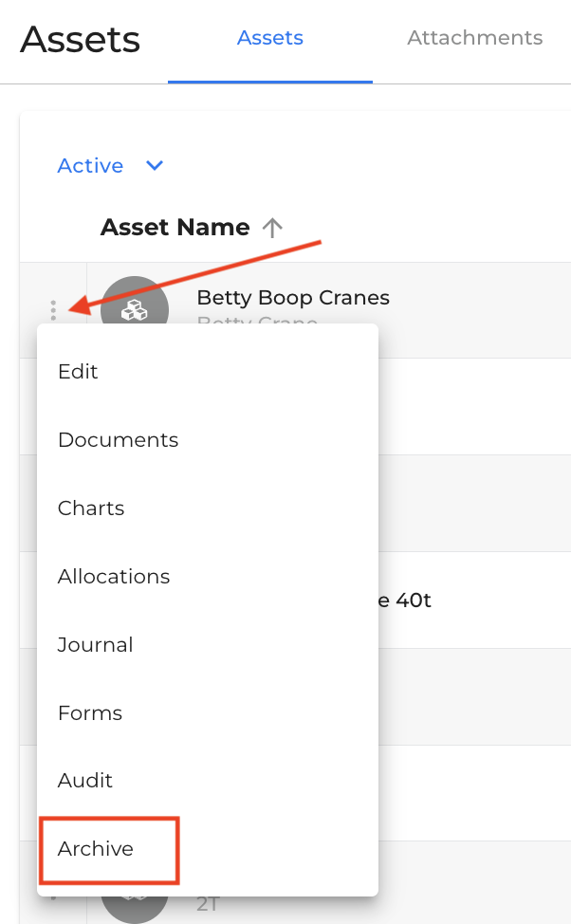Open the Betty Boop Cranes asset name

pos(293,298)
